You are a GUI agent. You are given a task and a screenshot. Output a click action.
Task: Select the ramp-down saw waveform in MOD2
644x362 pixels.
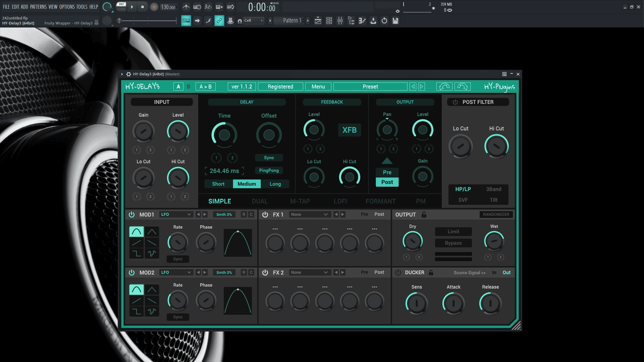point(152,301)
